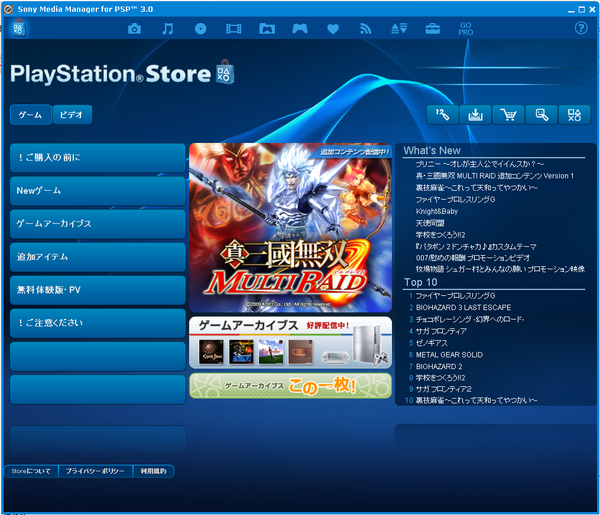Open the shopping cart icon
This screenshot has width=600, height=515.
508,115
